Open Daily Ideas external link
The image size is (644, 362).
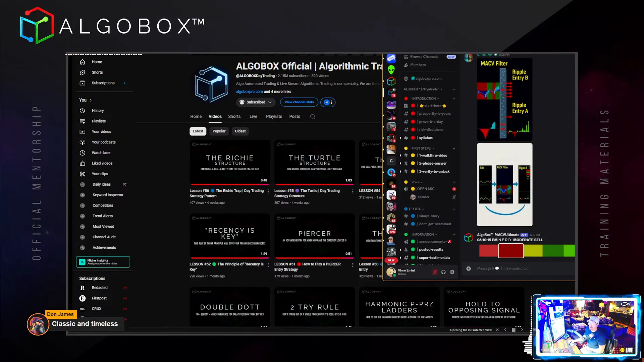coord(125,185)
